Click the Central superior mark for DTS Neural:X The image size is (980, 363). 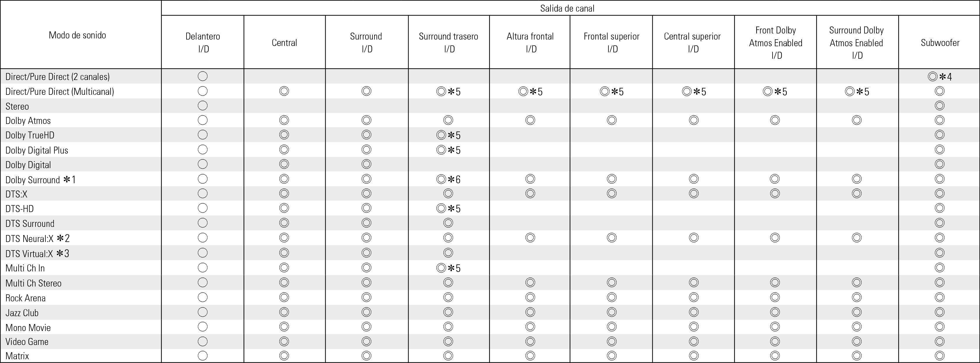693,238
